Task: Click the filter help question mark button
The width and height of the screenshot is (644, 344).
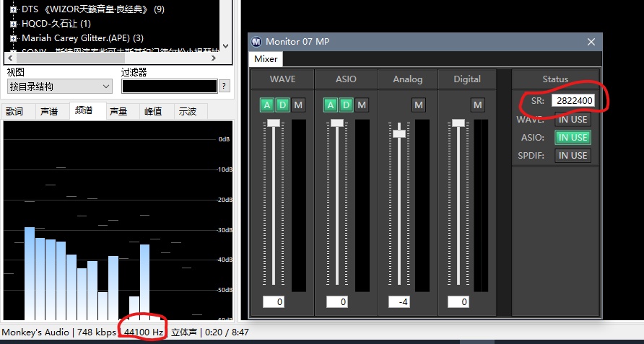Action: pyautogui.click(x=225, y=87)
